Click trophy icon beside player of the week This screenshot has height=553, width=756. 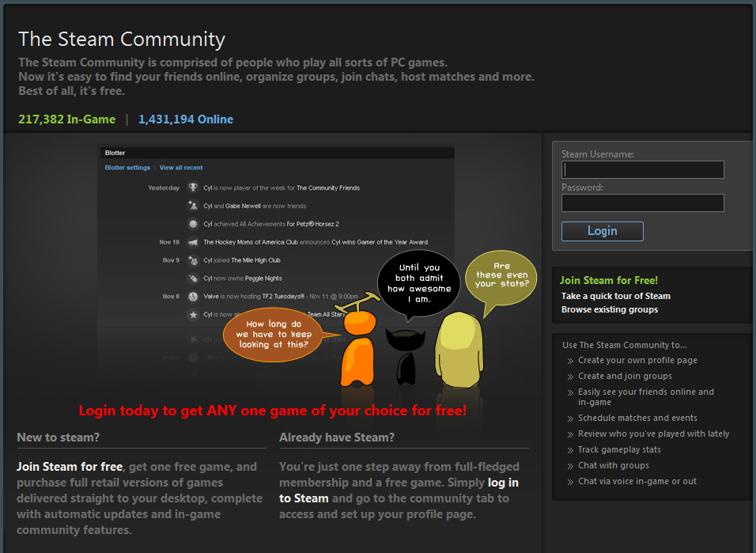pyautogui.click(x=193, y=187)
